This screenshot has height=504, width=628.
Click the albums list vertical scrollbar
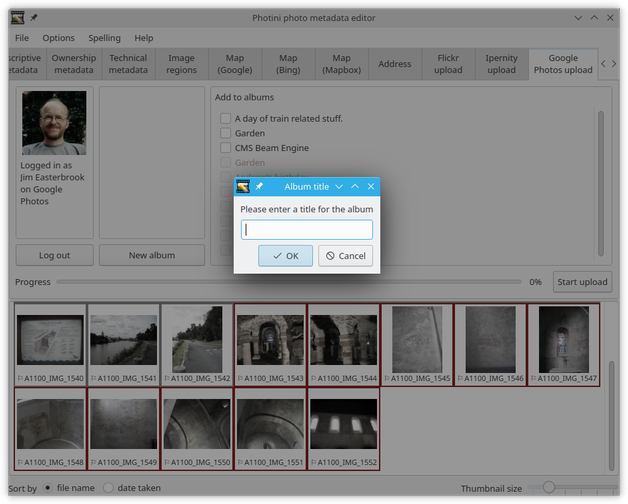(601, 183)
